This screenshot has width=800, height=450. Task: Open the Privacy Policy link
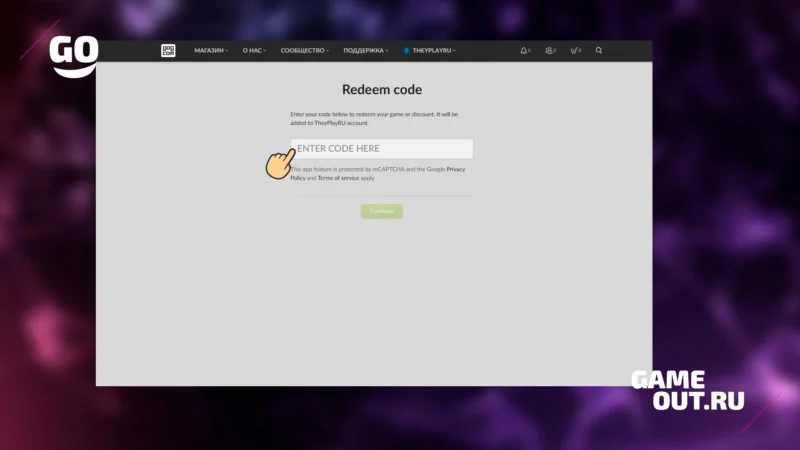pos(378,173)
